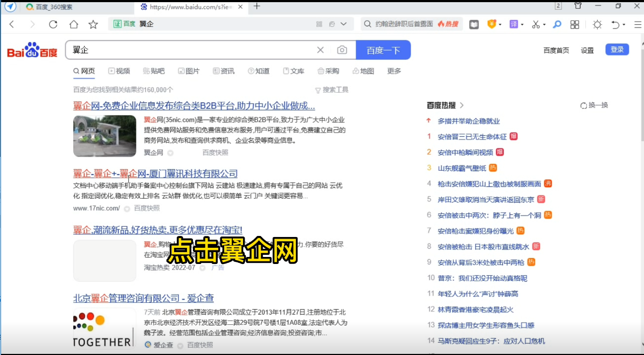Screen dimensions: 644x355
Task: Click the 翼企网 result thumbnail image
Action: [105, 136]
